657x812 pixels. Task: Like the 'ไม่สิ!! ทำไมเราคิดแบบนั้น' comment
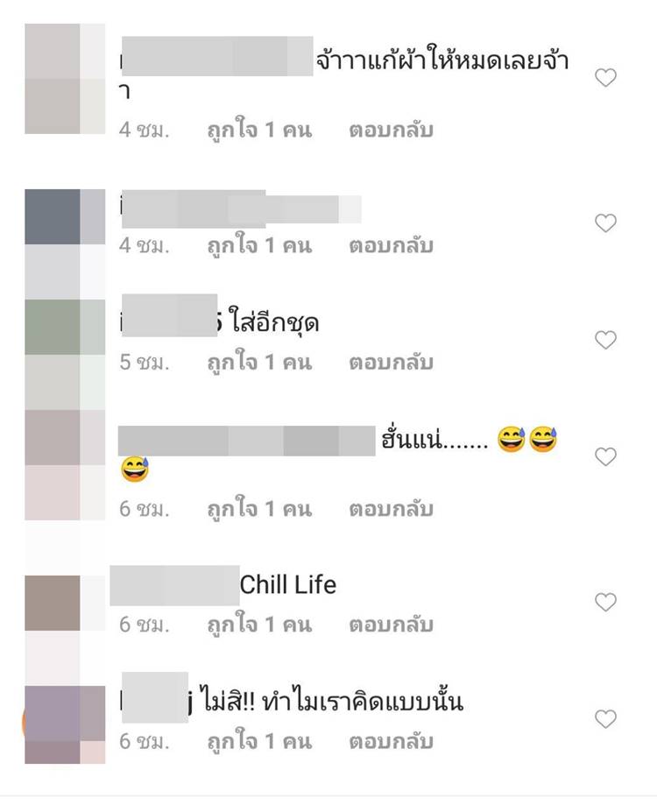point(605,719)
